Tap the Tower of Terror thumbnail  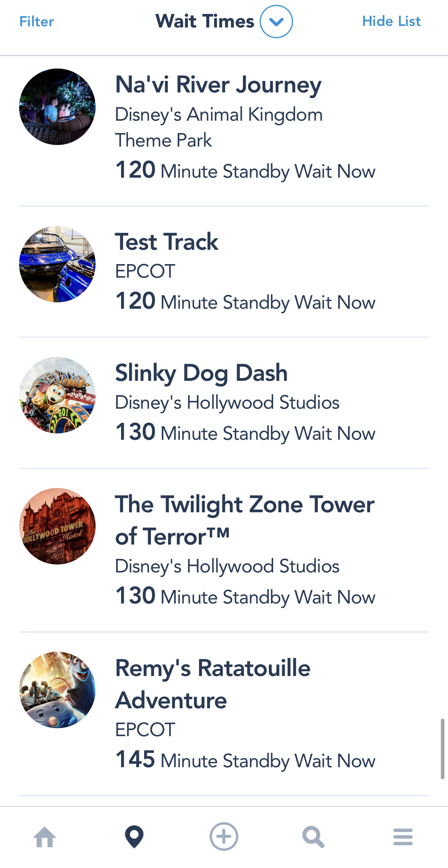click(57, 526)
